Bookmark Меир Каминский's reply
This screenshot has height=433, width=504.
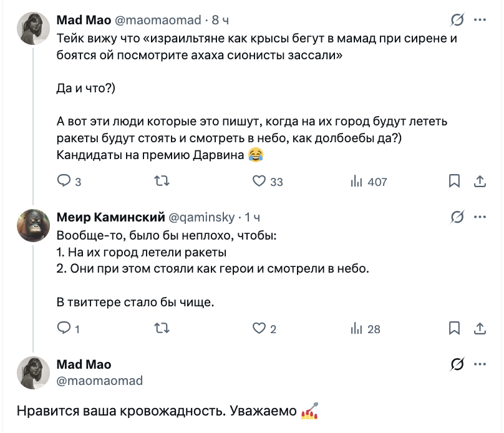click(x=455, y=328)
